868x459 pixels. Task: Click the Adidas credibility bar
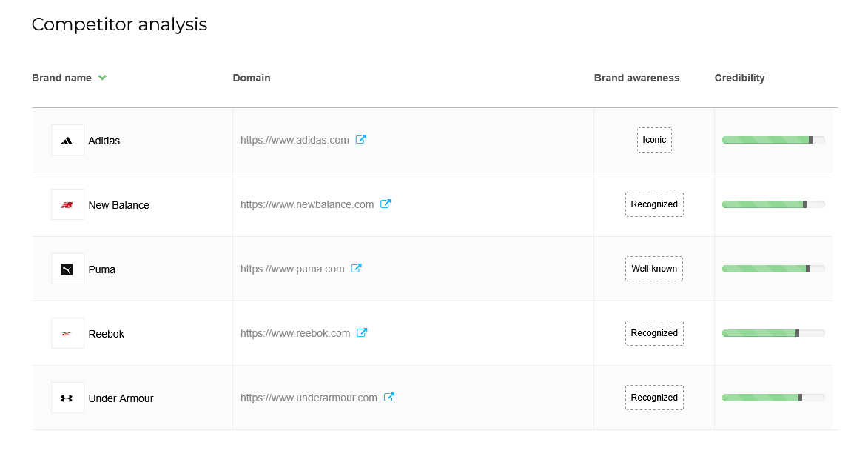point(773,140)
